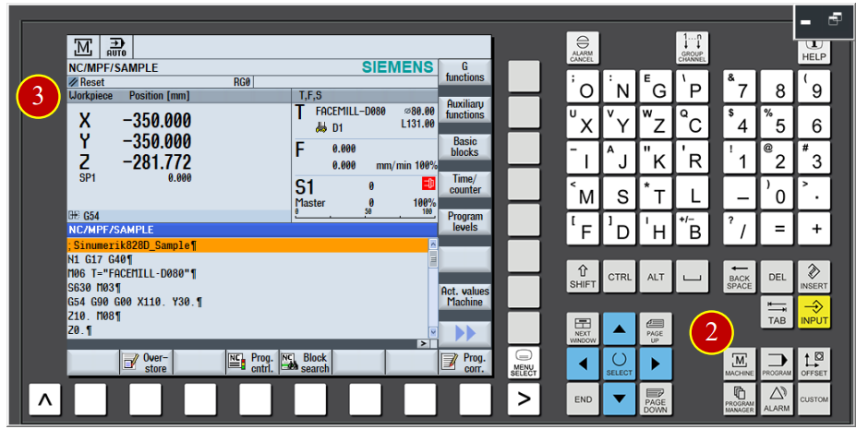Toggle Act. values Machine softkey

coord(464,296)
